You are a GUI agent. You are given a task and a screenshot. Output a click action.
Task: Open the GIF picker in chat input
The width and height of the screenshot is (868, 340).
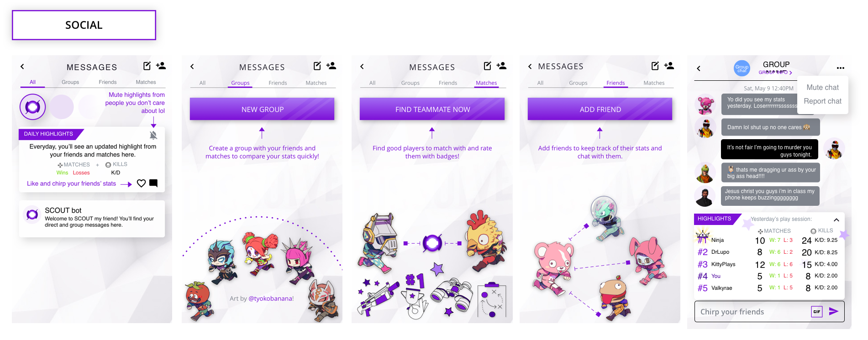pos(817,312)
